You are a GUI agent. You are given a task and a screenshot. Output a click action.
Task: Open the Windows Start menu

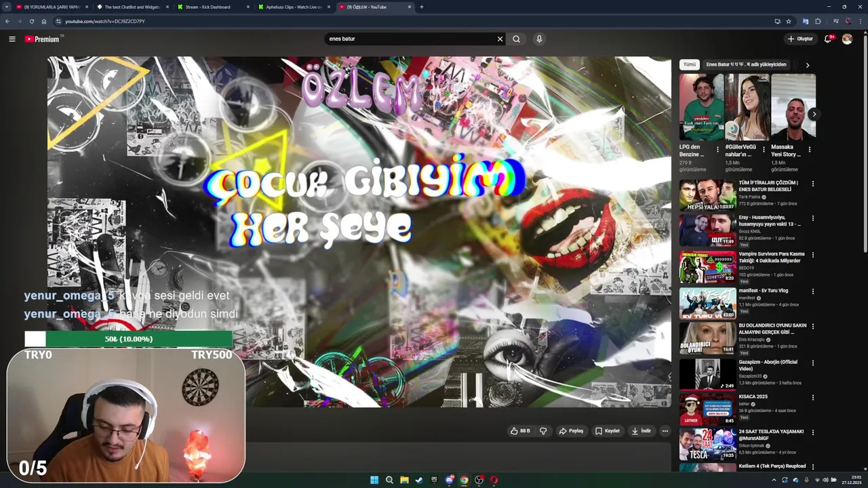[x=374, y=480]
